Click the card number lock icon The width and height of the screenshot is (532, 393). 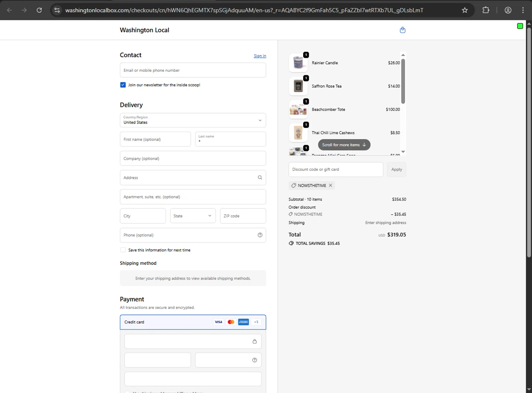(254, 342)
